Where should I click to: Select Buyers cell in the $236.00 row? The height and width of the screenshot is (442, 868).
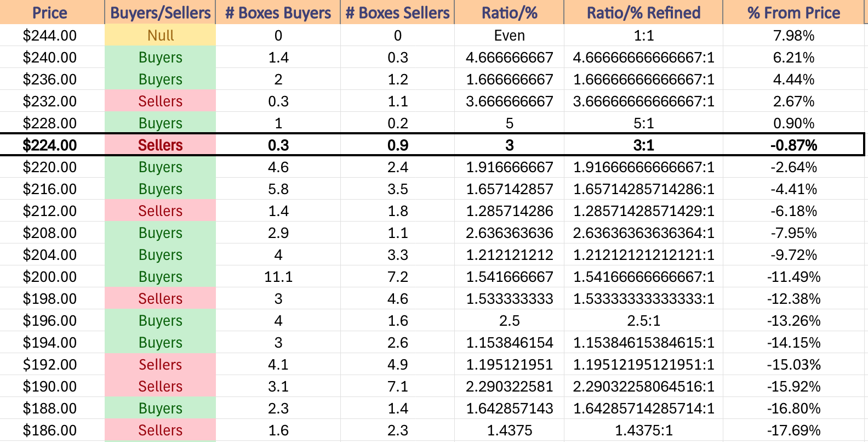pos(160,80)
